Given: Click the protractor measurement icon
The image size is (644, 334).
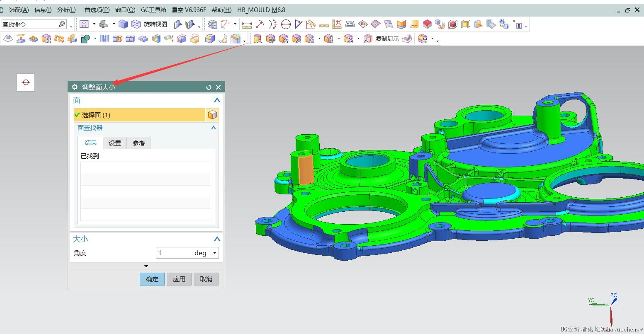Looking at the screenshot, I should 311,24.
